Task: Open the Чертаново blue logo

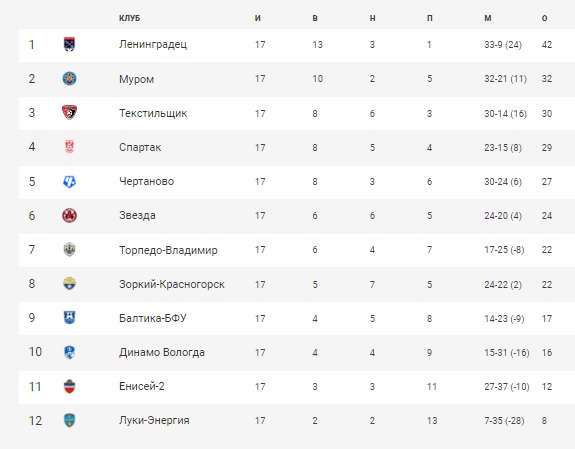Action: click(69, 181)
